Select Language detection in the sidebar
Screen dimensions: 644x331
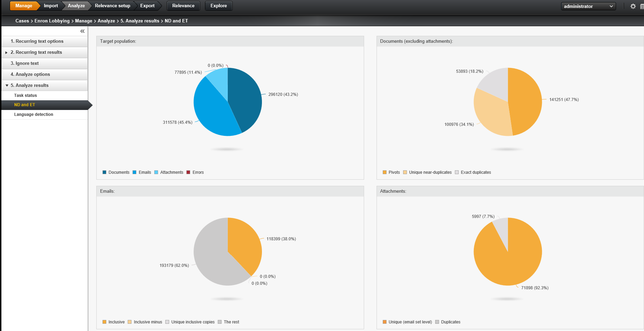click(x=33, y=114)
